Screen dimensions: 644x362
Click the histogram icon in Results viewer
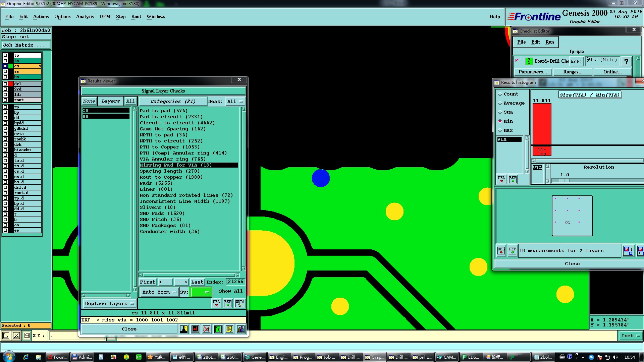(240, 329)
